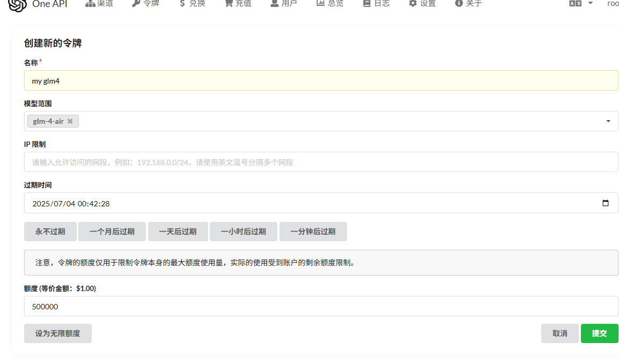The image size is (619, 364).
Task: Set token to 永不过期 never expire
Action: (50, 232)
